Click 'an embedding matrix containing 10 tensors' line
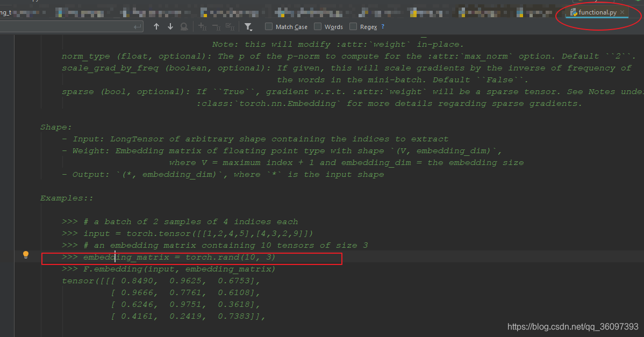Screen dimensions: 644x337 coord(215,245)
